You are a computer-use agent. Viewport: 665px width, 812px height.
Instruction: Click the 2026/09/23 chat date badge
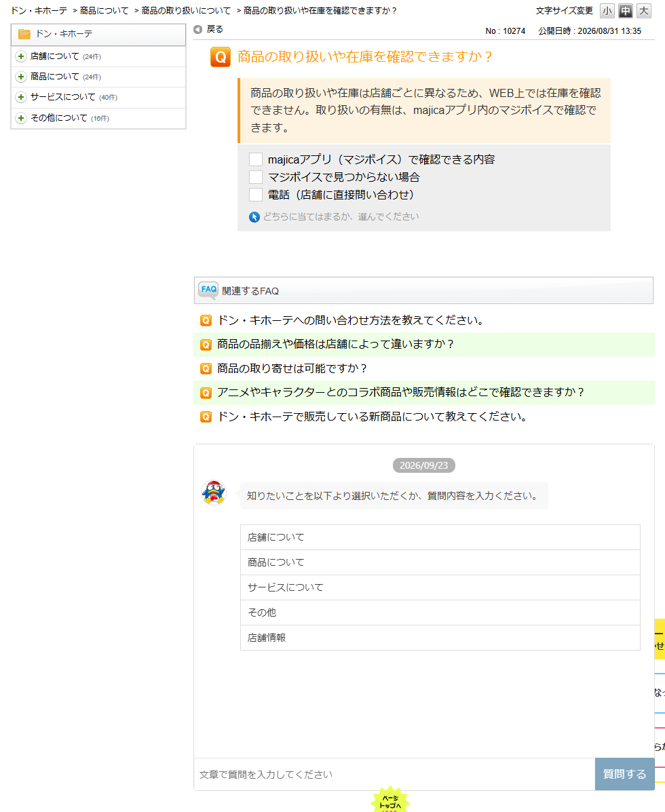click(423, 465)
